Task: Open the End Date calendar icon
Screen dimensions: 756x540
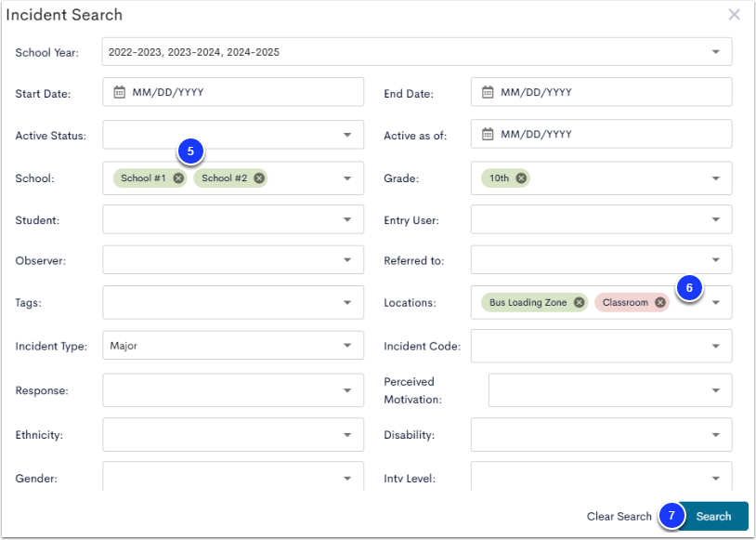Action: pyautogui.click(x=488, y=92)
